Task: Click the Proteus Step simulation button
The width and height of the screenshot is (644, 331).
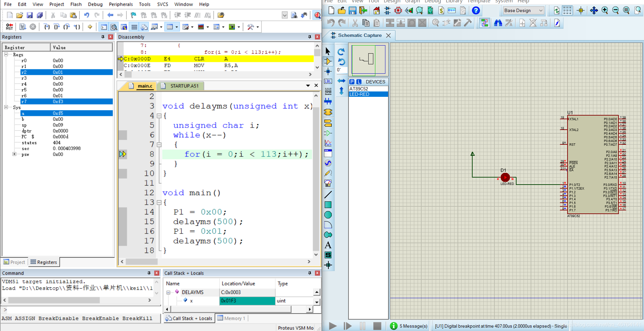Action: [348, 326]
